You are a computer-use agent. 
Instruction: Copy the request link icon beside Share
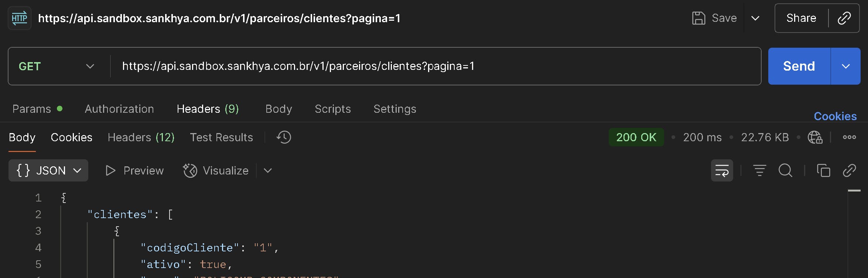click(844, 18)
